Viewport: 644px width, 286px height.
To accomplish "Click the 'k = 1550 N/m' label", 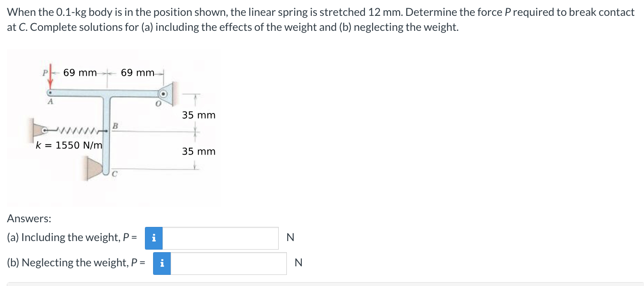I will point(69,145).
